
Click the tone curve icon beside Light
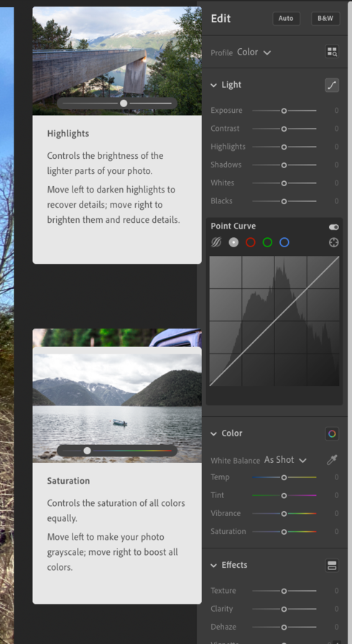(x=332, y=85)
